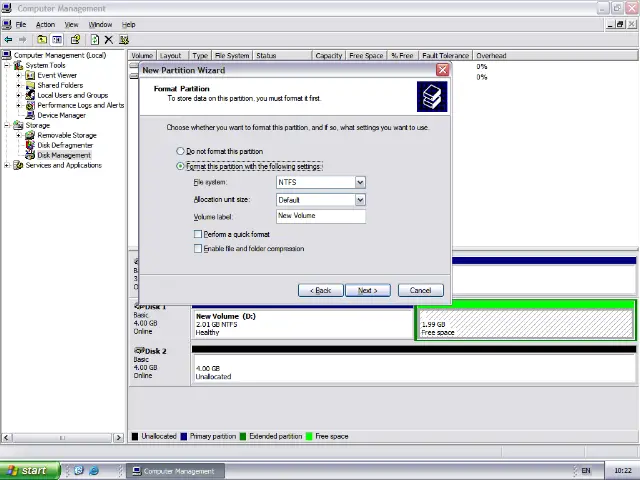The width and height of the screenshot is (640, 480).
Task: Click the EN language indicator in tray
Action: pos(586,471)
